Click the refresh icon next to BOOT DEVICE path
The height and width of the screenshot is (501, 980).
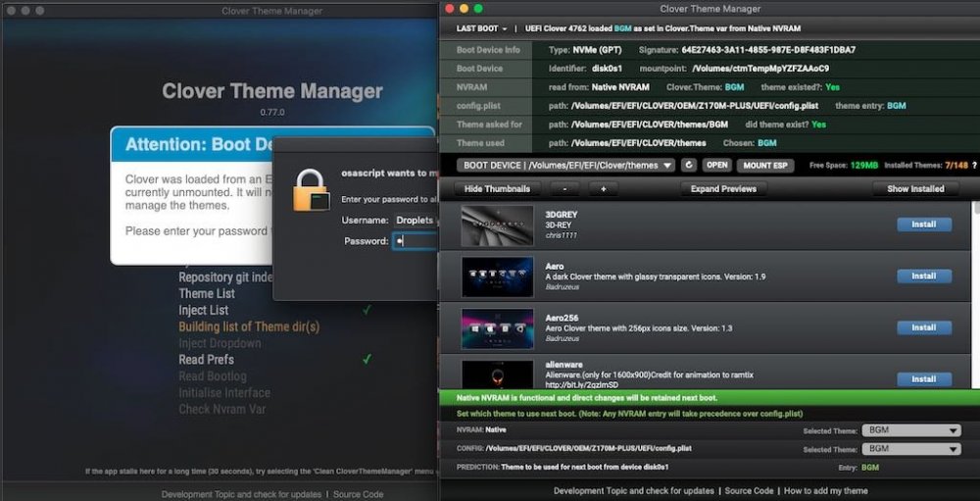(689, 165)
